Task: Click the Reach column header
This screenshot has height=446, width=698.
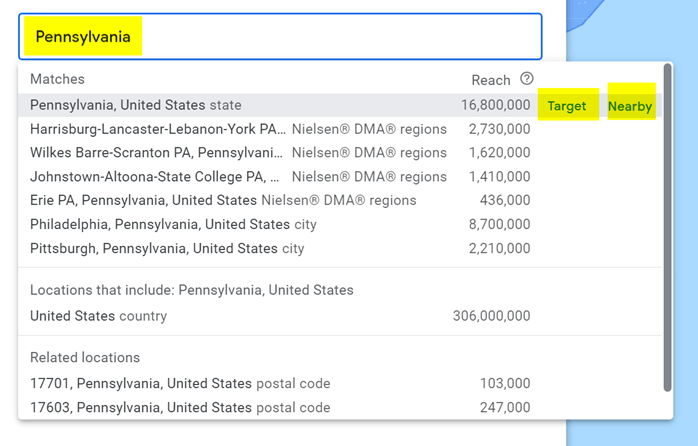Action: (x=491, y=80)
